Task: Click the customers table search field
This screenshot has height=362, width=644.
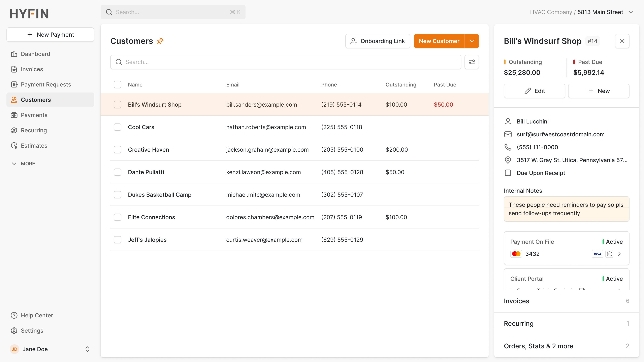Action: pyautogui.click(x=286, y=62)
